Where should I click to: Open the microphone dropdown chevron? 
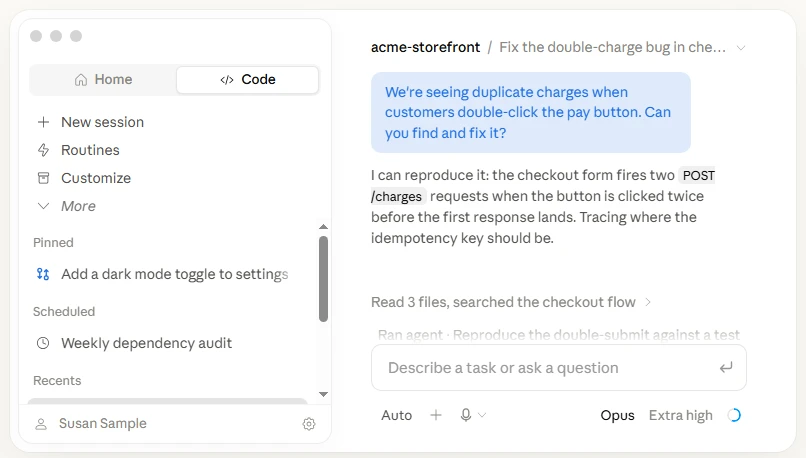482,415
